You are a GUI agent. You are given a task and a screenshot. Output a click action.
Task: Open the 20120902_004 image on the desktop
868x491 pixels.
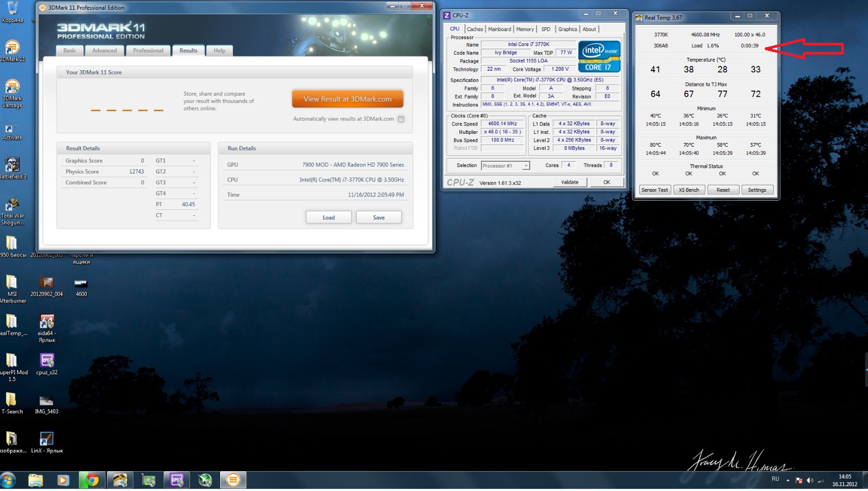point(47,286)
